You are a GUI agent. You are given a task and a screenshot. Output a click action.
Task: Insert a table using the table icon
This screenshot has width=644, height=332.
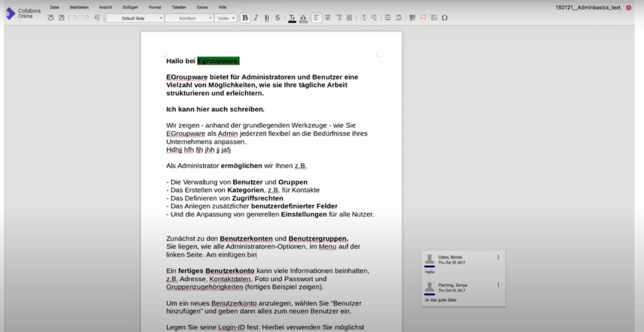pos(413,18)
